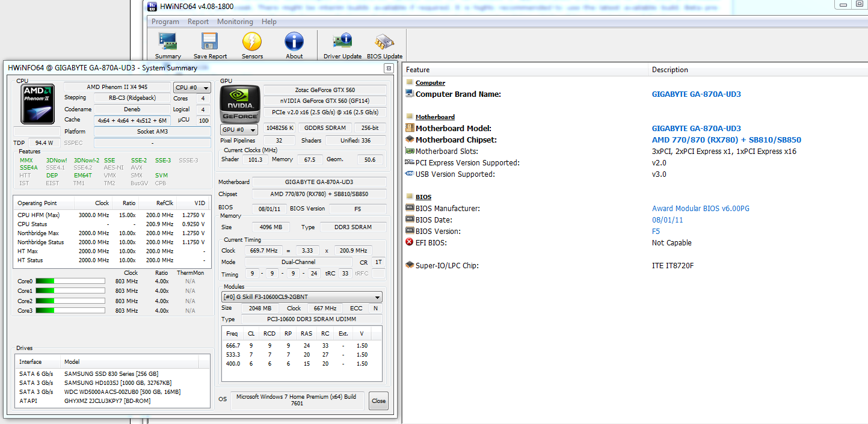Select the SAMSUNG HD103SJ drive row
Viewport: 868px width, 424px height.
[112, 383]
